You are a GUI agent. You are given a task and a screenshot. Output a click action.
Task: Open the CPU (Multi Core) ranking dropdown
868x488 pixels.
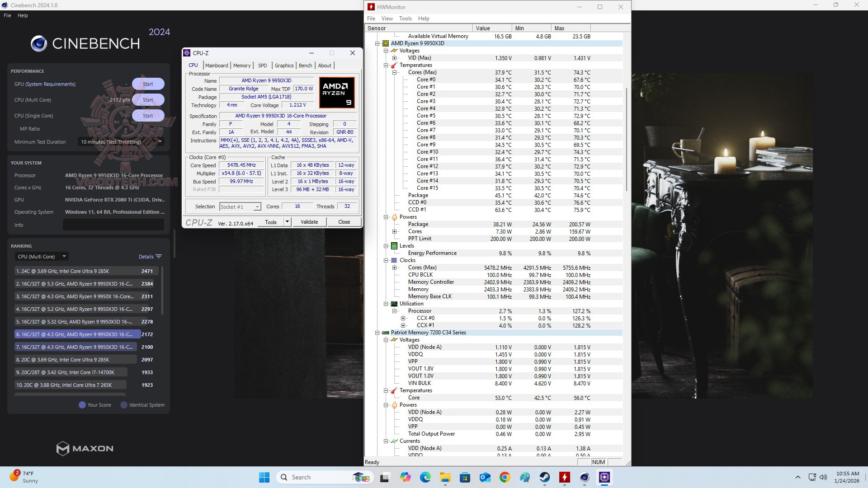click(42, 257)
